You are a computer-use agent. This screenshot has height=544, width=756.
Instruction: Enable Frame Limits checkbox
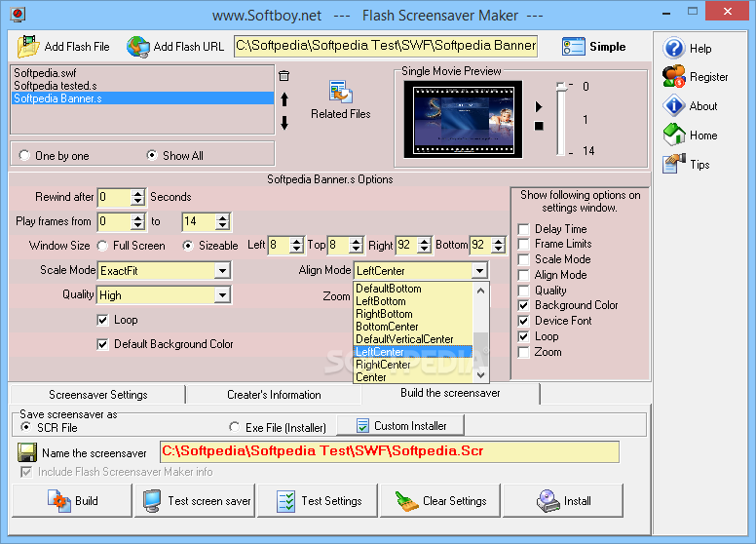tap(523, 244)
